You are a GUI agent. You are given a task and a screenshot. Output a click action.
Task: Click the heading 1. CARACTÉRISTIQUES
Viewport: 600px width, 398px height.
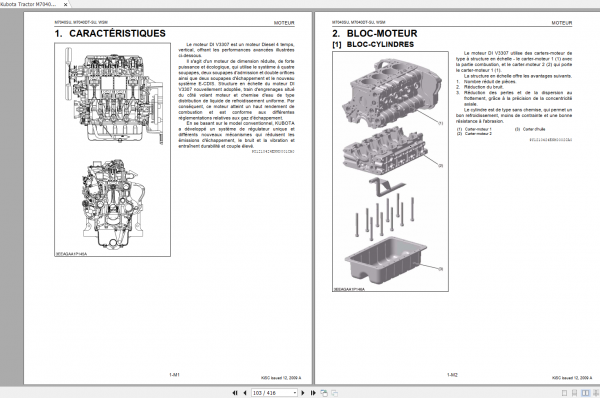click(110, 33)
